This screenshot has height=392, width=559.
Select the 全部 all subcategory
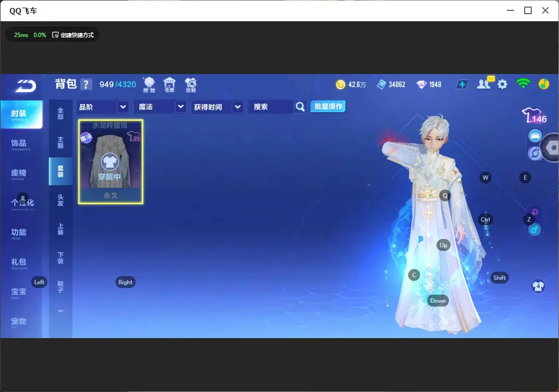pos(60,114)
